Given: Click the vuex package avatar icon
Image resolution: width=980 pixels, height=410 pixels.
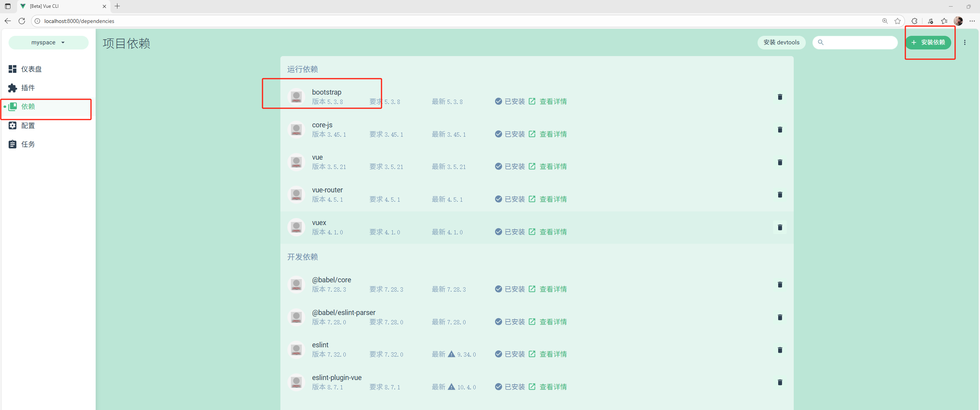Looking at the screenshot, I should point(296,227).
